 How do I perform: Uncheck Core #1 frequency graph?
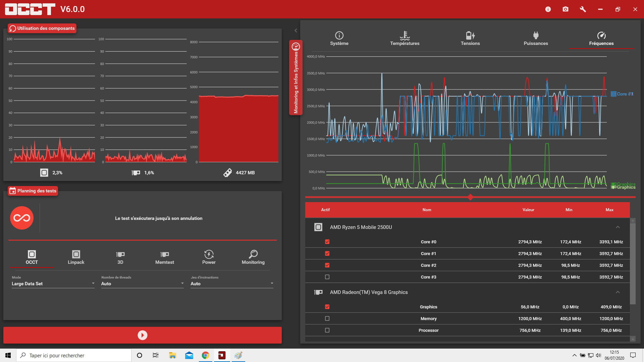(327, 253)
